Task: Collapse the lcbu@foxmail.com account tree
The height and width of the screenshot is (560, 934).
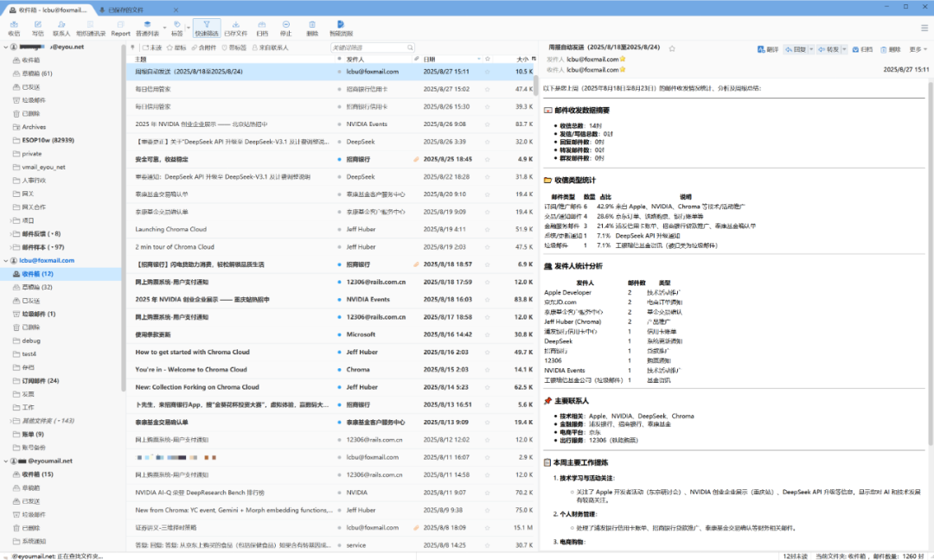Action: (5, 260)
